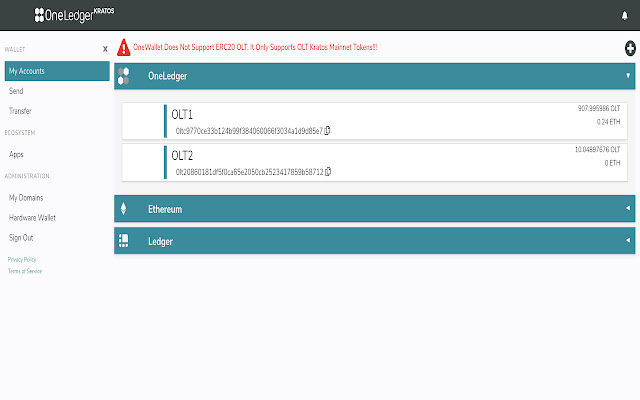The width and height of the screenshot is (640, 400).
Task: Click the OLT2 account name
Action: tap(182, 156)
